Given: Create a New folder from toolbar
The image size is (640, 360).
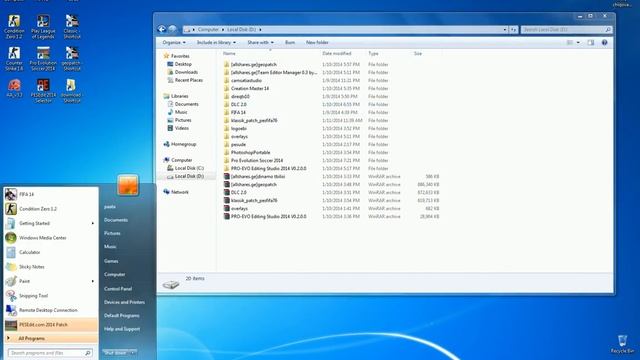Looking at the screenshot, I should (317, 42).
